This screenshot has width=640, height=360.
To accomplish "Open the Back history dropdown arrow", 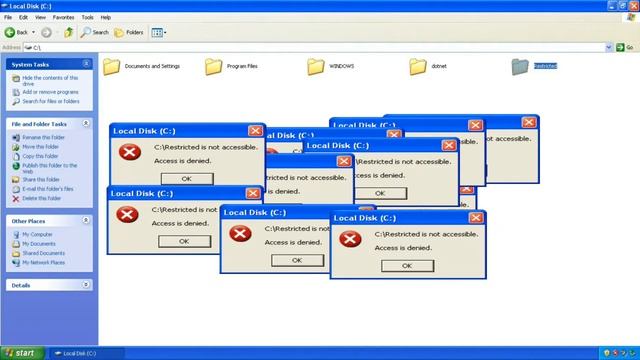I will coord(33,32).
